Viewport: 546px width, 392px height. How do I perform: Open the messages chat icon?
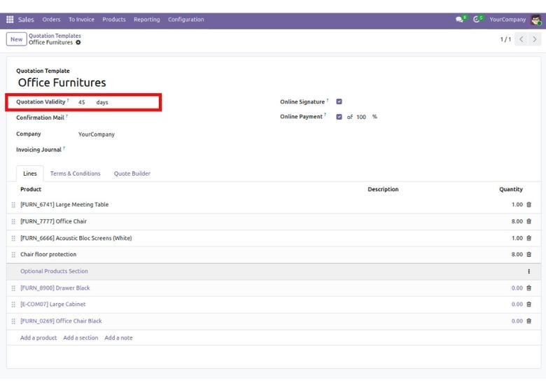(458, 20)
